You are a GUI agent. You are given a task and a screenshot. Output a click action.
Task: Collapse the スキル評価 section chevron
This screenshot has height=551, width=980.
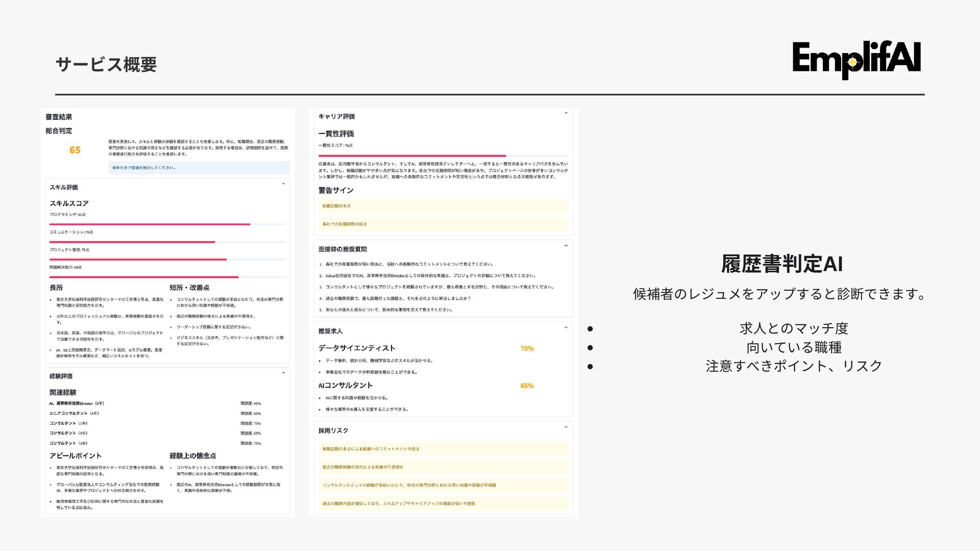tap(283, 184)
